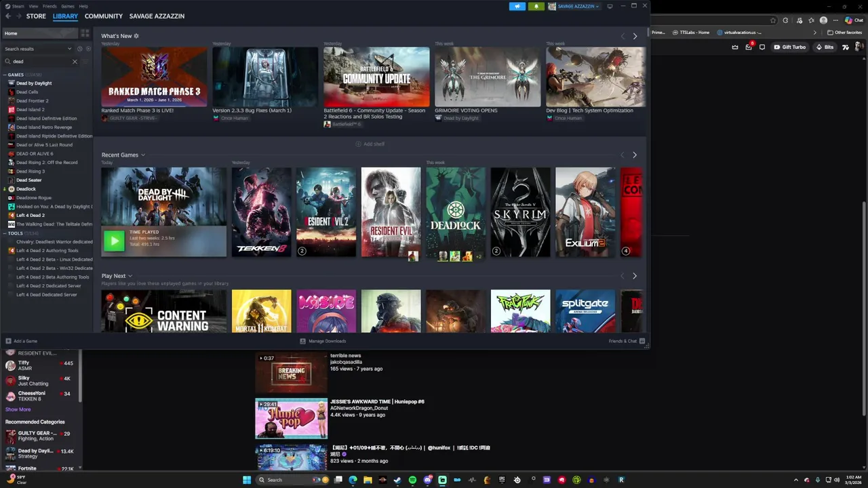Click Show More in Twitch sidebar
This screenshot has width=868, height=488.
point(18,409)
